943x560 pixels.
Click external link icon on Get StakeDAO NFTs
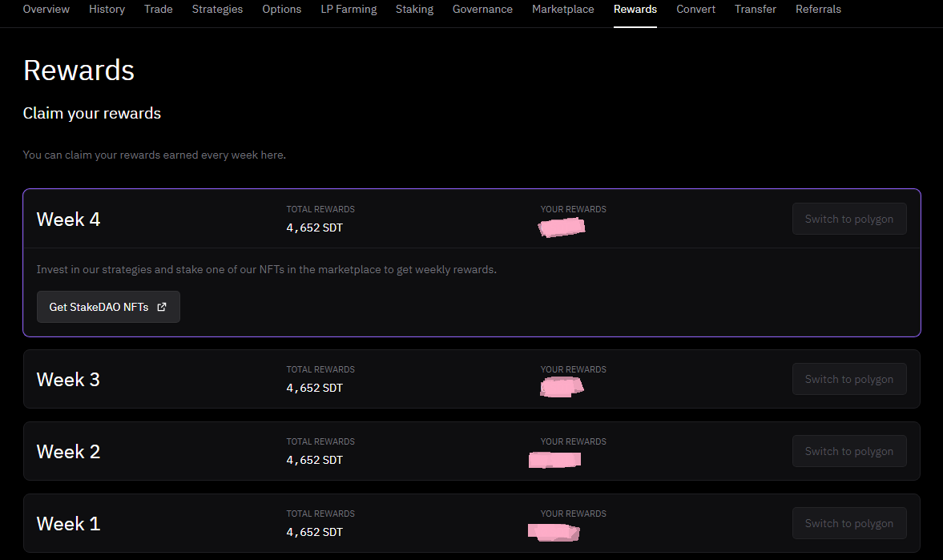(x=161, y=307)
